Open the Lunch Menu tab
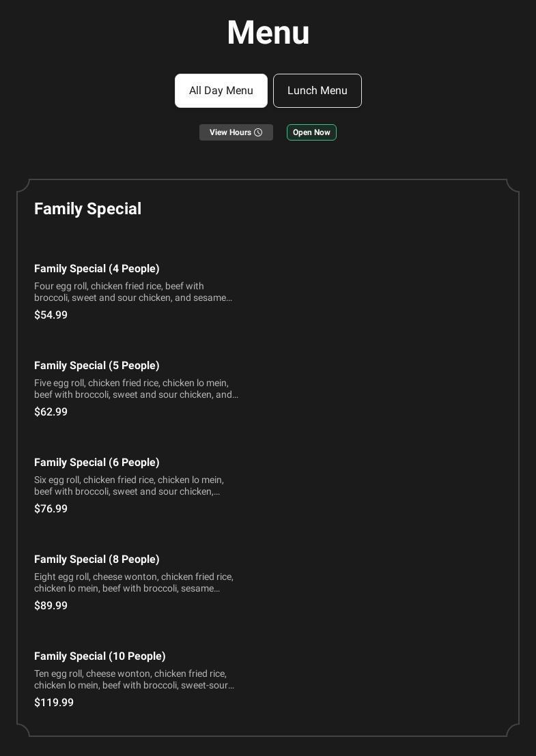536x756 pixels. [x=318, y=91]
